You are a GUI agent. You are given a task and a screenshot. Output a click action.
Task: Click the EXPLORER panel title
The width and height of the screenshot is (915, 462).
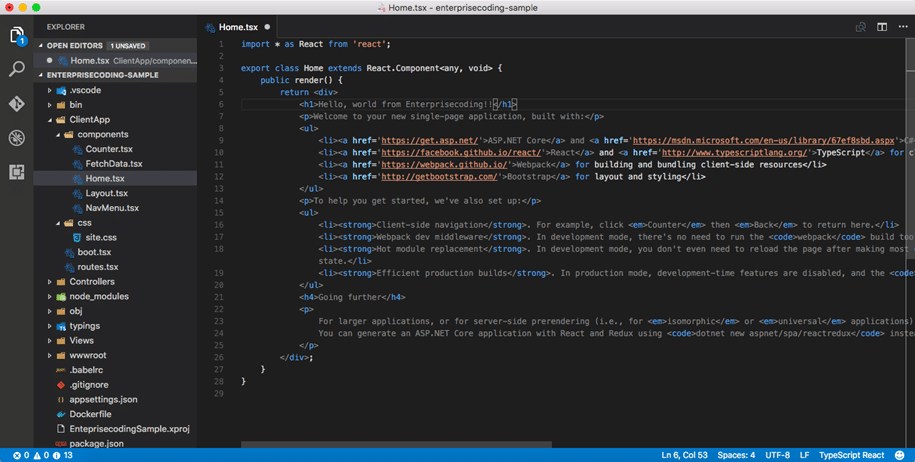click(65, 27)
